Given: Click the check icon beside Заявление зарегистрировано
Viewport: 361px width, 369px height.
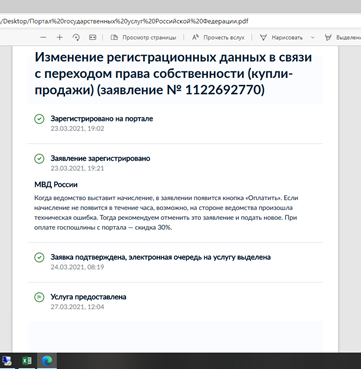Looking at the screenshot, I should pyautogui.click(x=39, y=159).
